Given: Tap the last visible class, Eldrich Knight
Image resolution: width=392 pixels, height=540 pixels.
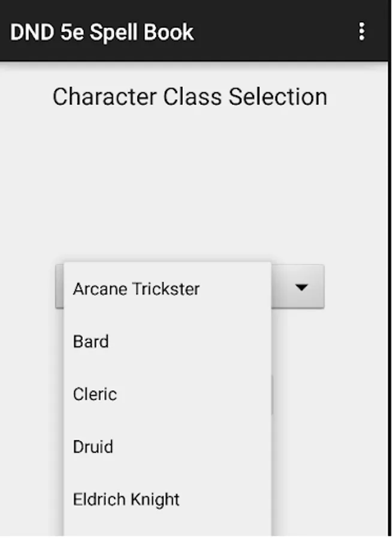Looking at the screenshot, I should pyautogui.click(x=126, y=499).
